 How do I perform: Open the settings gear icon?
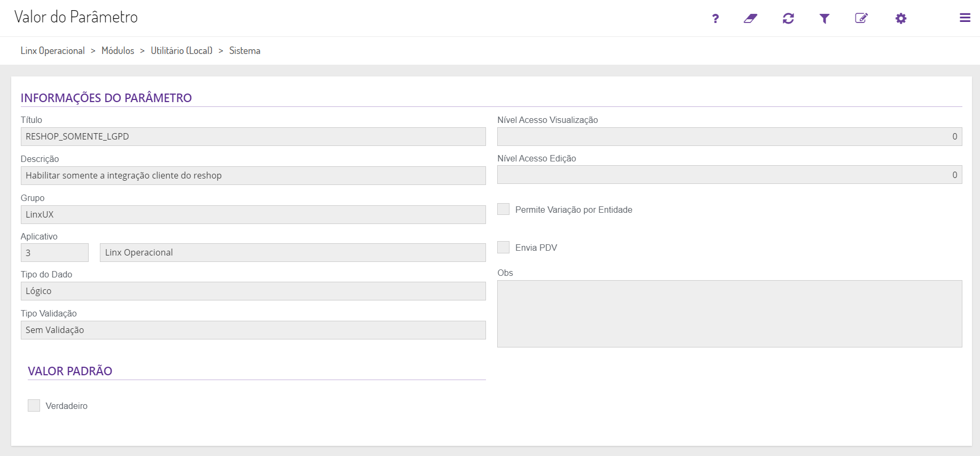tap(901, 19)
